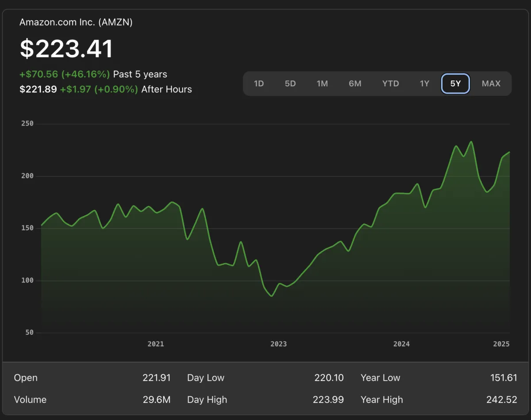Click the Day High value 223.99
Viewport: 531px width, 420px height.
pyautogui.click(x=328, y=400)
